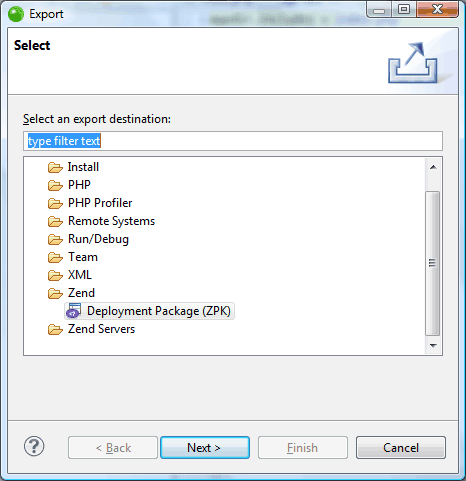The image size is (466, 481).
Task: Open help via question mark icon
Action: coord(34,446)
